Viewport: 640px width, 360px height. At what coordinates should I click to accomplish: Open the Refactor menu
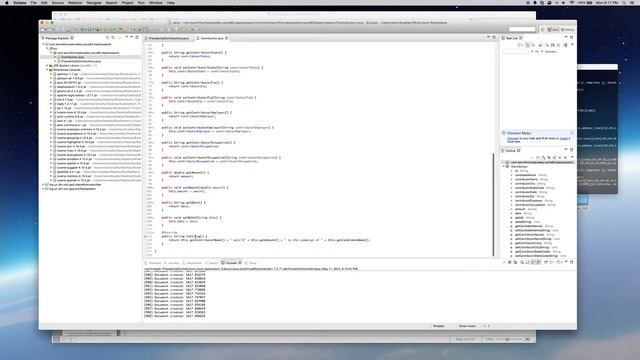75,3
